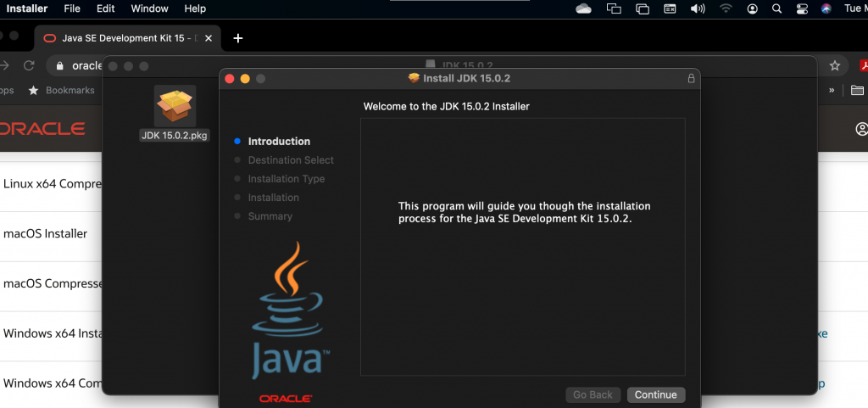Select the Installation Type step

pos(287,179)
